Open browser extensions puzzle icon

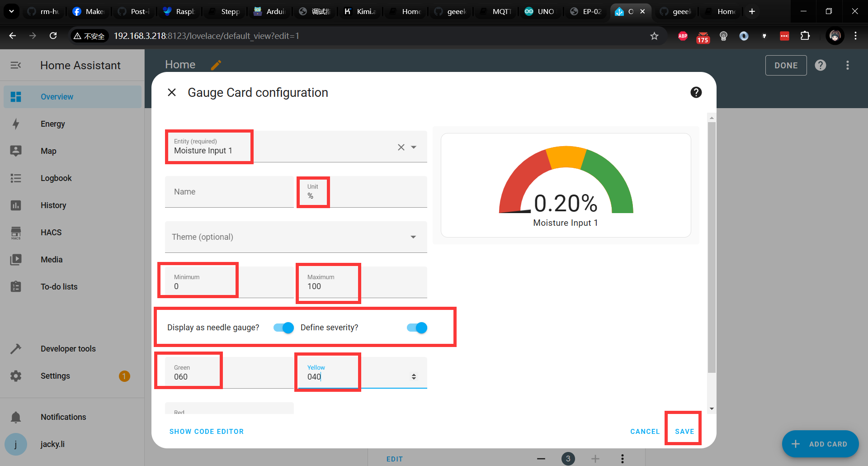pyautogui.click(x=805, y=36)
